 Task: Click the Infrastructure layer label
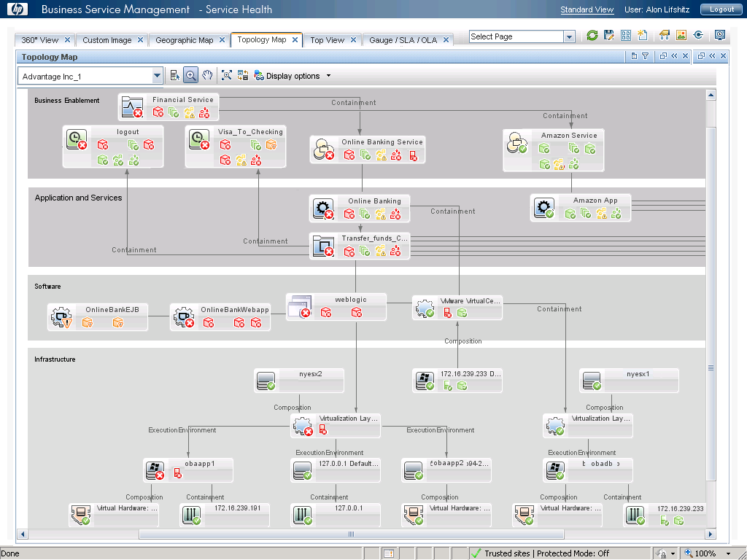[x=55, y=359]
